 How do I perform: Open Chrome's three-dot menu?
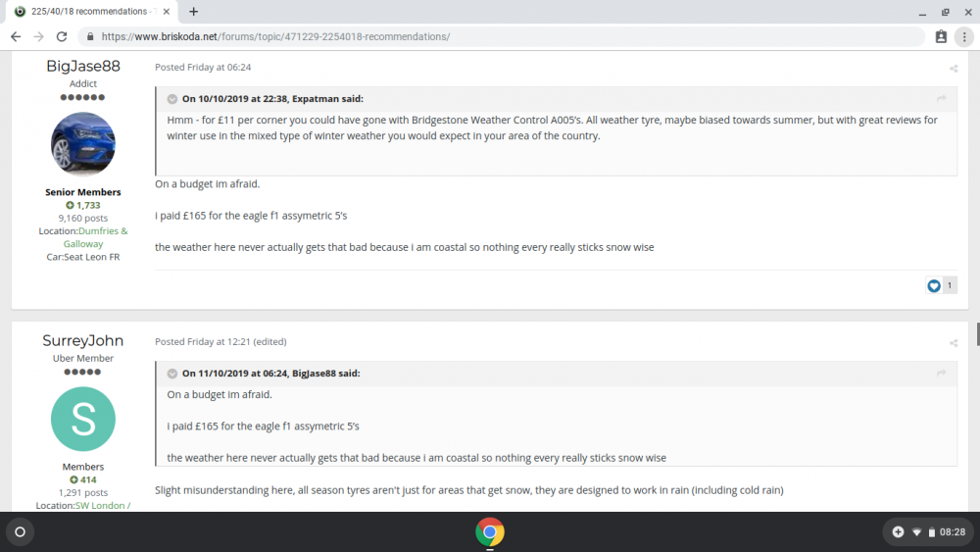click(964, 37)
